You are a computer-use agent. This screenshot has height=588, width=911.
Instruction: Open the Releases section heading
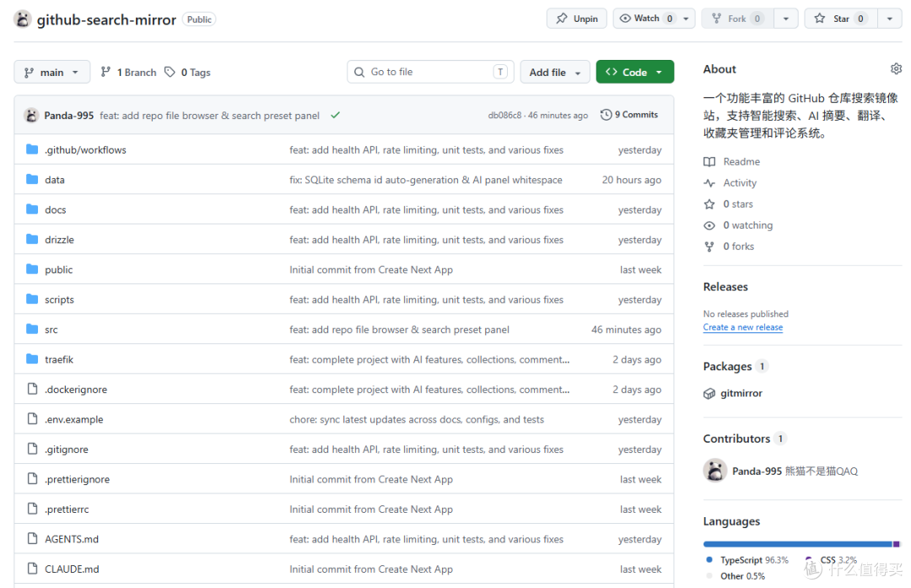pyautogui.click(x=725, y=287)
